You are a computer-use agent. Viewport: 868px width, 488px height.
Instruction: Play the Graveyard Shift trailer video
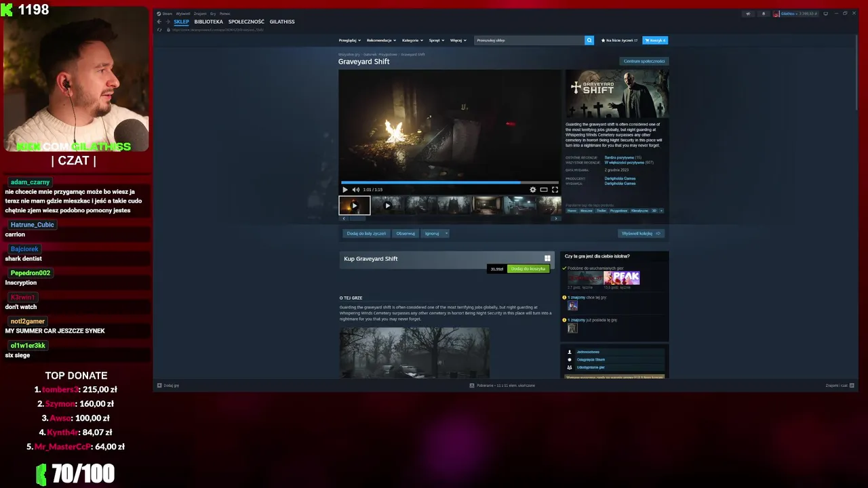[344, 190]
